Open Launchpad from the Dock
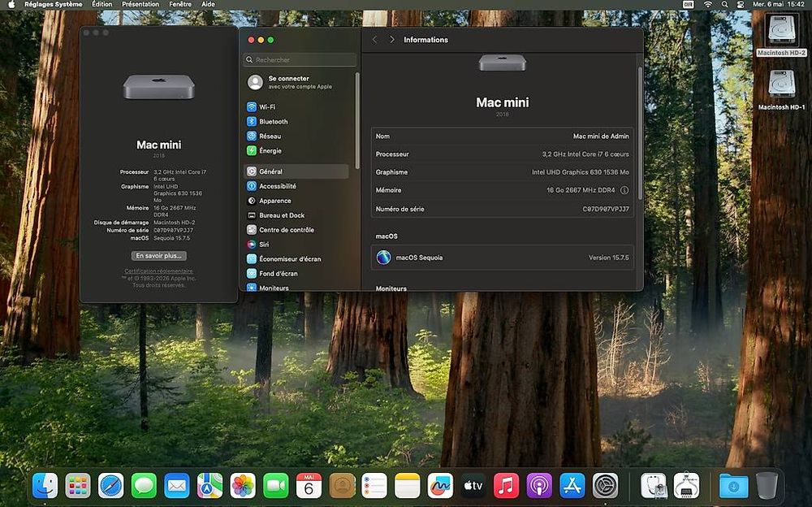The height and width of the screenshot is (507, 812). click(x=78, y=486)
